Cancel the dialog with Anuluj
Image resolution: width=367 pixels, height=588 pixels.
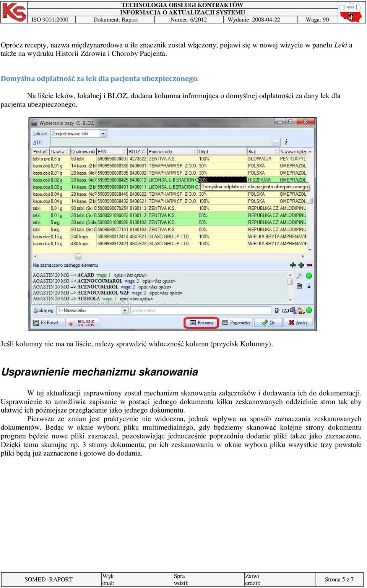(298, 323)
